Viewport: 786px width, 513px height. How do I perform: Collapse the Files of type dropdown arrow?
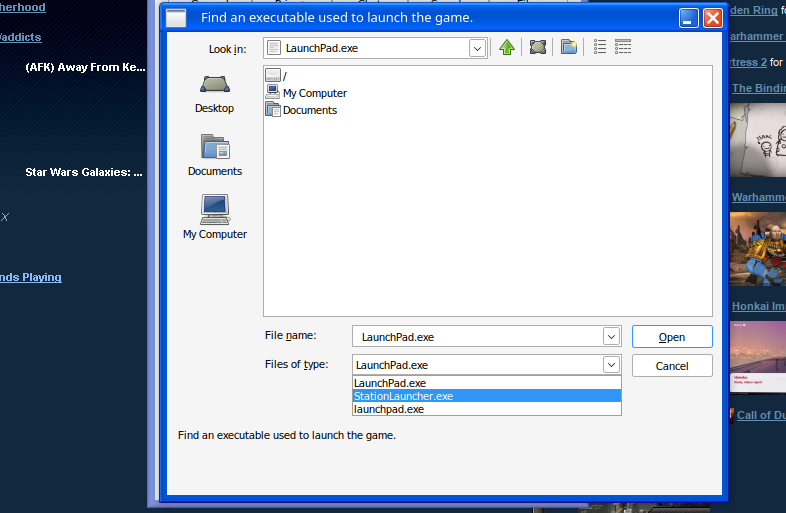click(x=611, y=365)
